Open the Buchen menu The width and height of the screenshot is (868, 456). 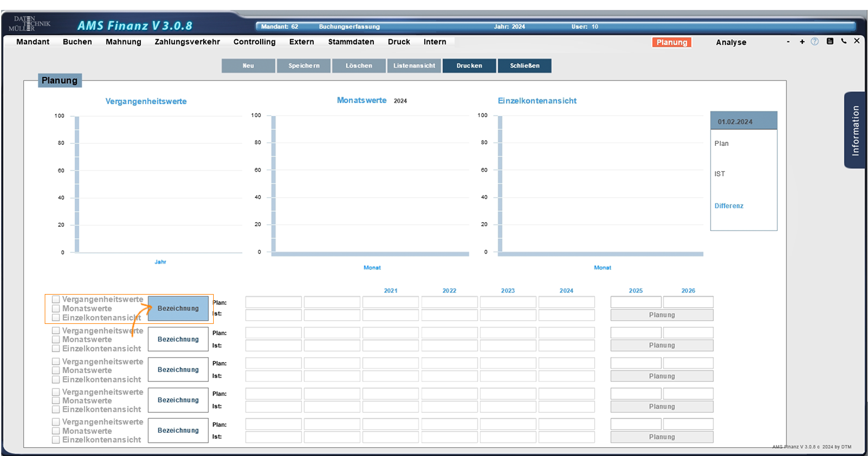[77, 42]
